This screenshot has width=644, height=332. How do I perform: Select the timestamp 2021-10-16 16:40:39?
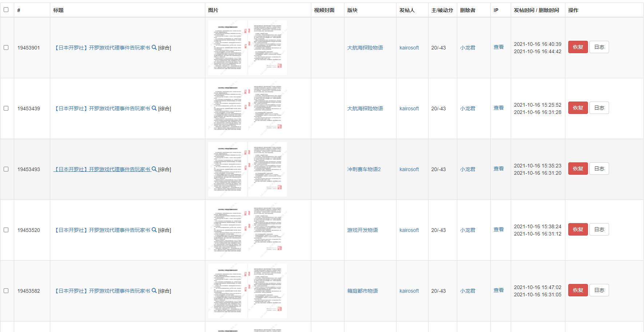538,44
